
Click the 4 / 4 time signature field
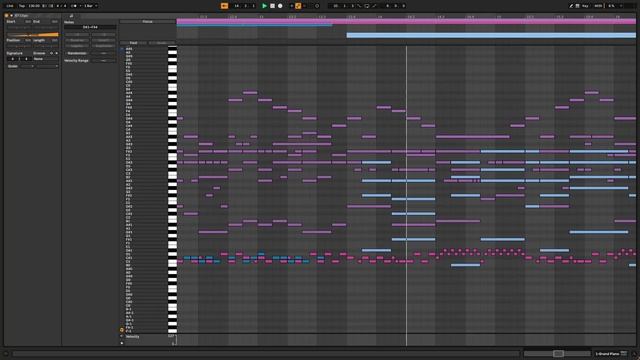(61, 6)
